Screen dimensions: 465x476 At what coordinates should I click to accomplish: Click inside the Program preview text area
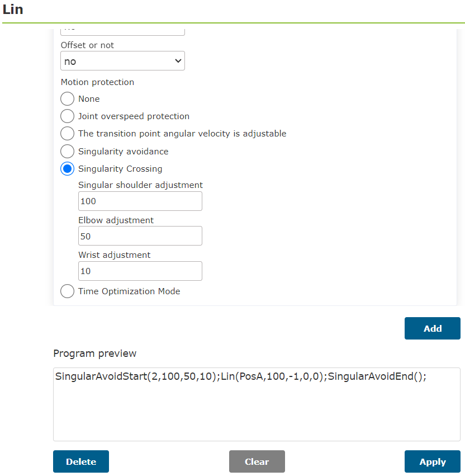coord(257,404)
